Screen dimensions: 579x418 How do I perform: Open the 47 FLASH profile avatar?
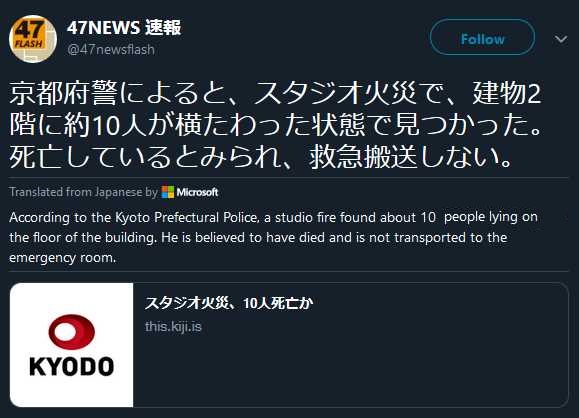[33, 39]
